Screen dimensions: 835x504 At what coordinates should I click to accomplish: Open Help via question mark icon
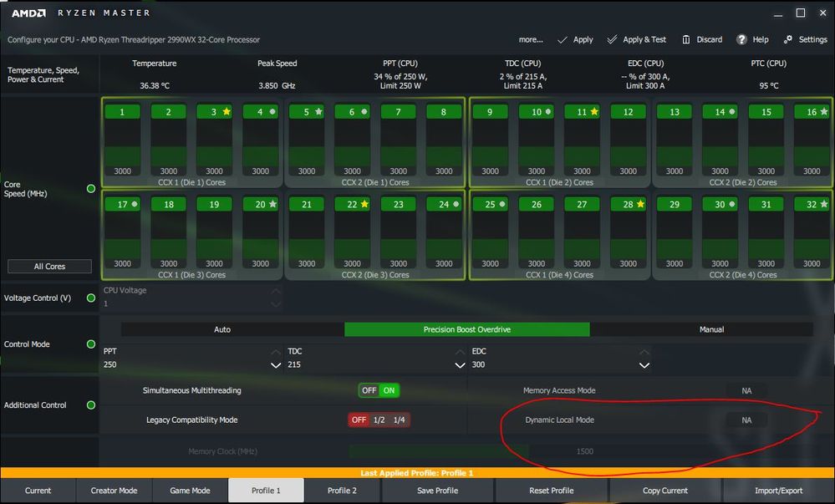coord(741,40)
